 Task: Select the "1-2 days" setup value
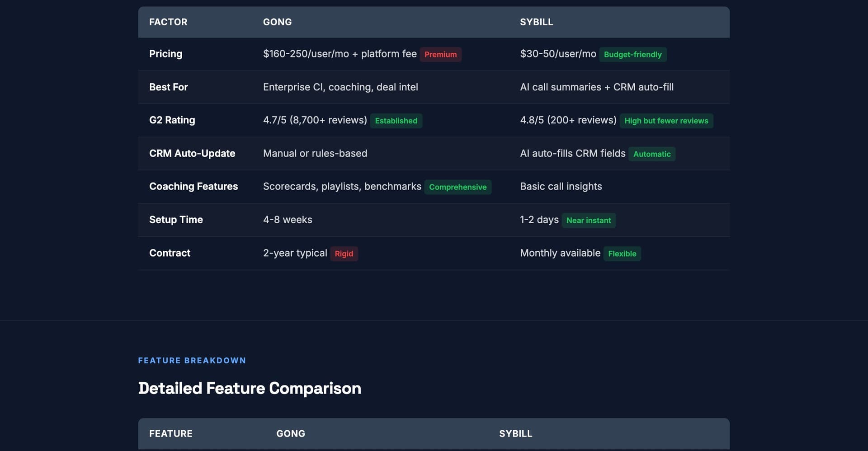[x=539, y=220]
